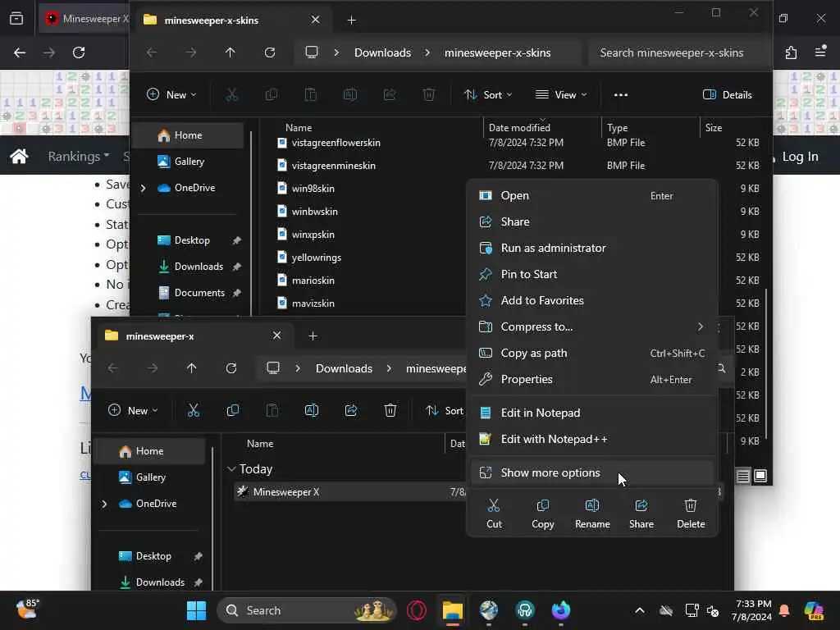840x630 pixels.
Task: Select Open in the context menu
Action: click(592, 195)
